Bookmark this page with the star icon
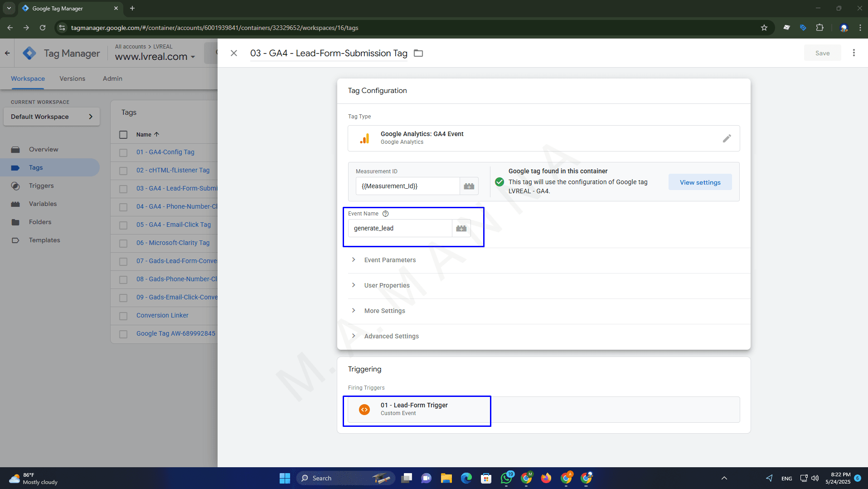The image size is (868, 489). click(x=764, y=28)
